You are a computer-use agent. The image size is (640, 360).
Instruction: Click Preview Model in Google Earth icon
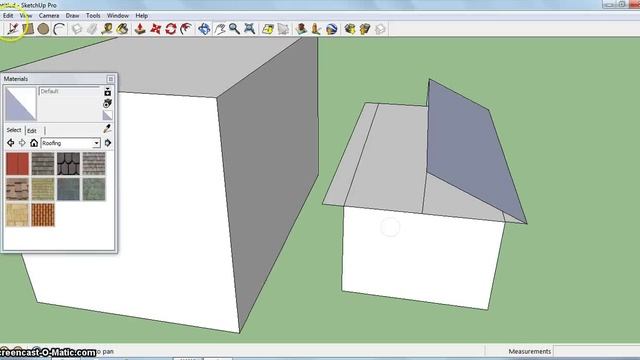point(331,29)
